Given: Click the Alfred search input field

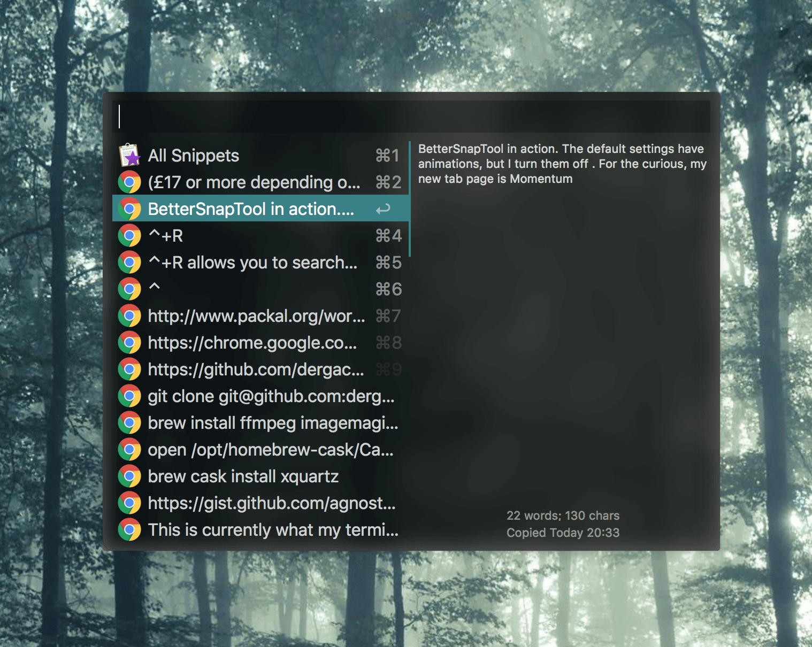Looking at the screenshot, I should click(411, 117).
